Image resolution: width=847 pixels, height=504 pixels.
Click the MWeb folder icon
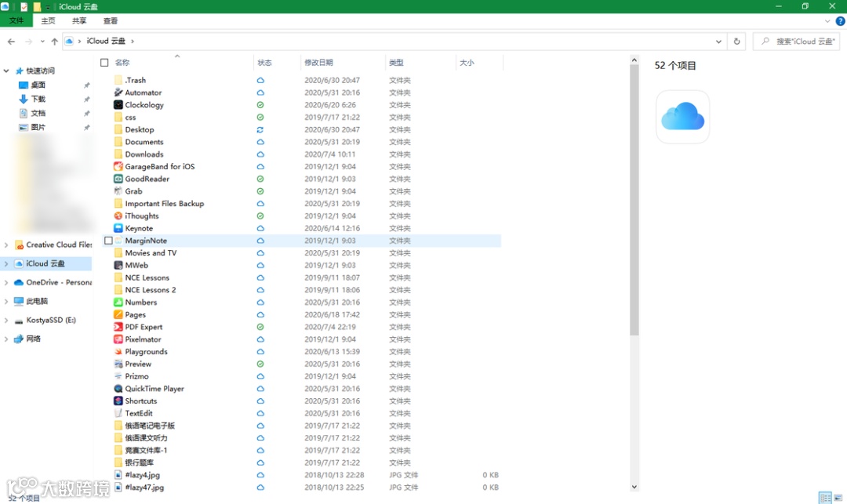click(118, 265)
